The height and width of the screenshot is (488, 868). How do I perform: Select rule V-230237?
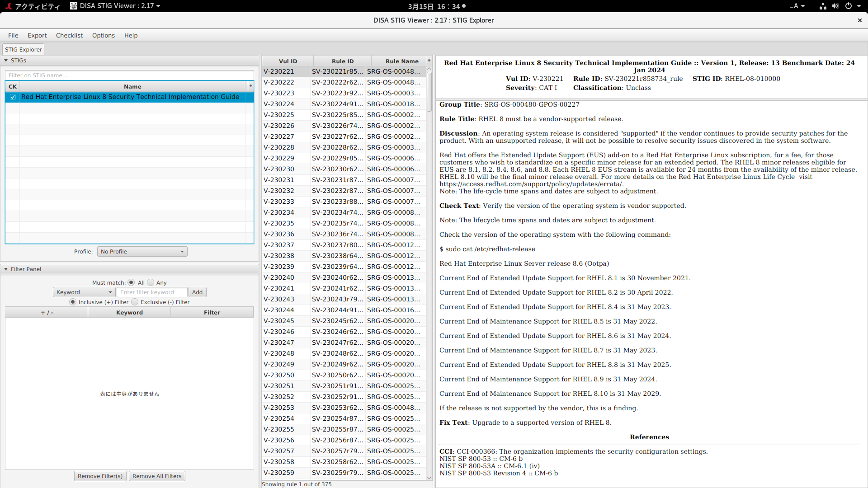tap(344, 245)
